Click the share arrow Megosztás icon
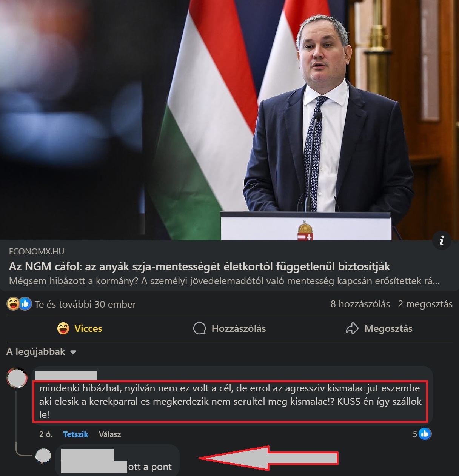This screenshot has height=476, width=459. click(352, 328)
